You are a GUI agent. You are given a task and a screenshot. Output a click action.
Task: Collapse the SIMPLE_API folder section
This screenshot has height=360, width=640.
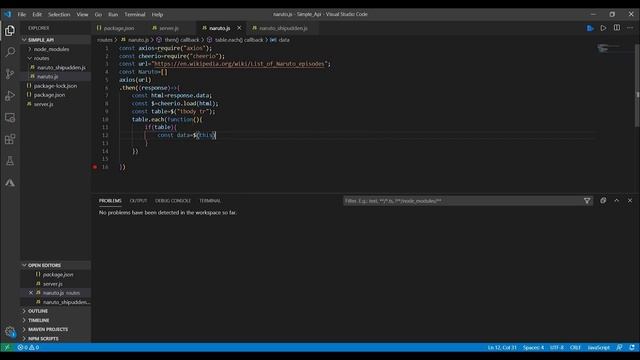point(56,40)
